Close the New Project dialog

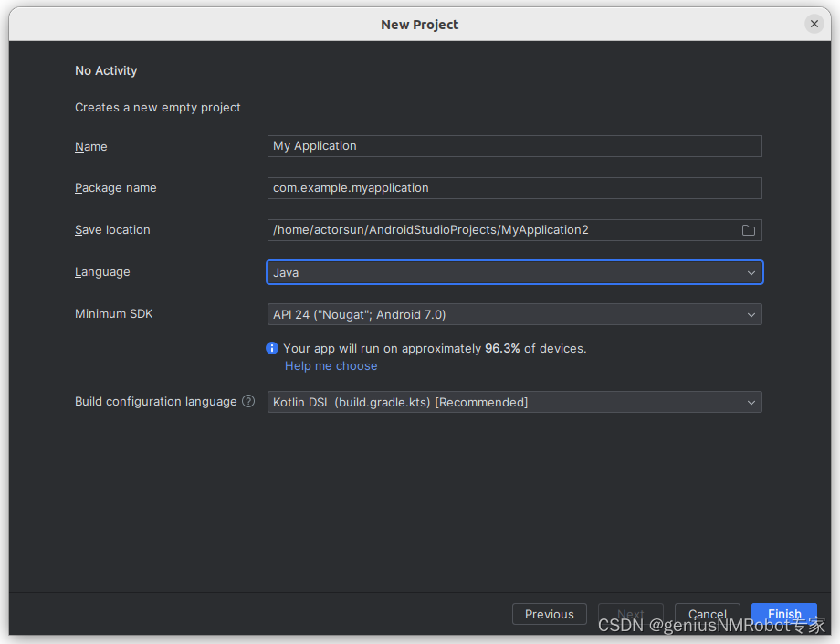[814, 24]
